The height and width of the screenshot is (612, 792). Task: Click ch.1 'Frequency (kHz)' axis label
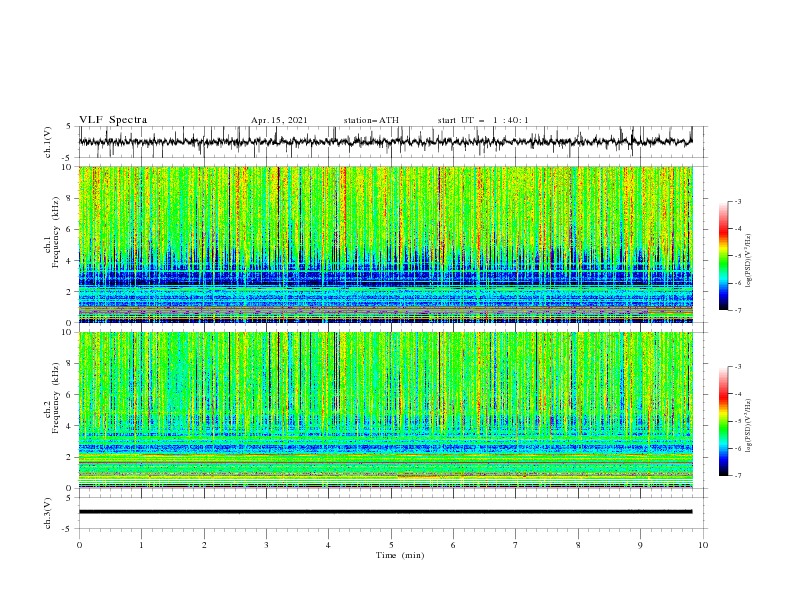56,232
